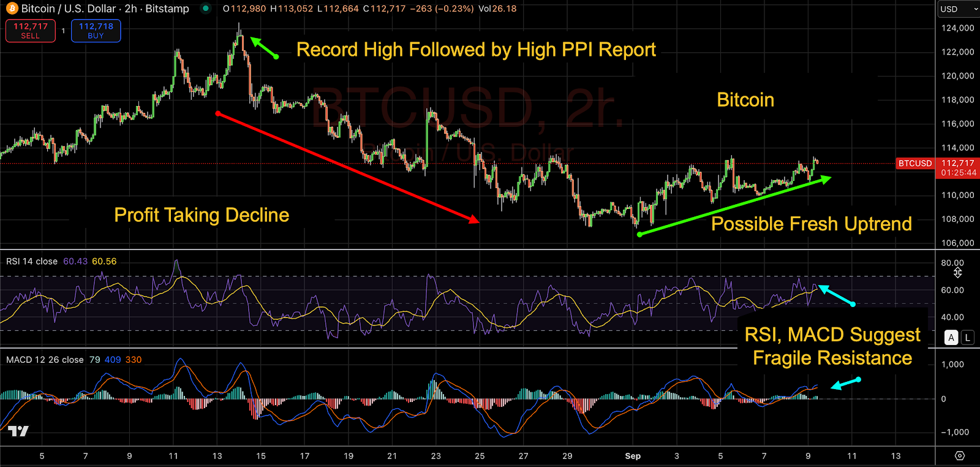Click the Bitcoin / U.S. Dollar symbol title

[69, 9]
